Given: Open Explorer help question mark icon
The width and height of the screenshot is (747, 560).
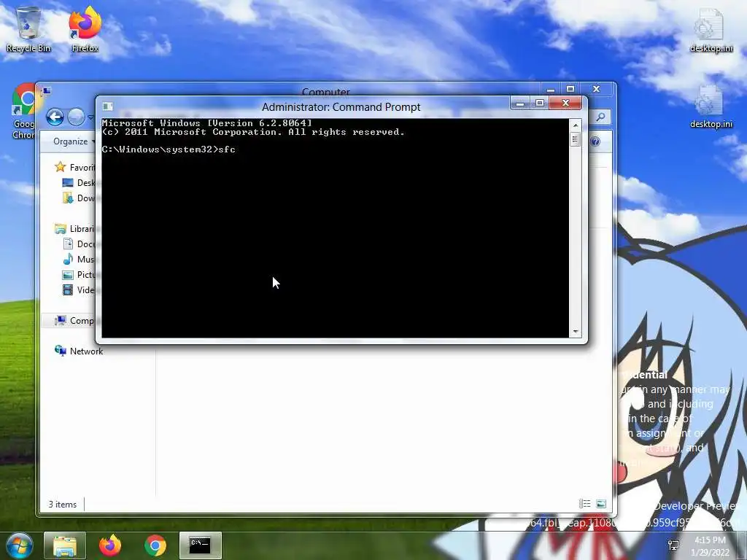Looking at the screenshot, I should 595,141.
